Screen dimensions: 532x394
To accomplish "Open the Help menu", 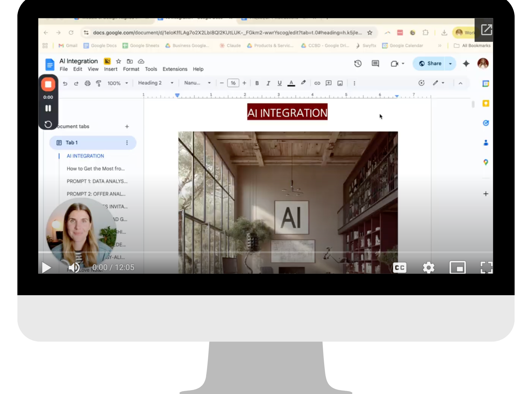I will click(x=198, y=69).
